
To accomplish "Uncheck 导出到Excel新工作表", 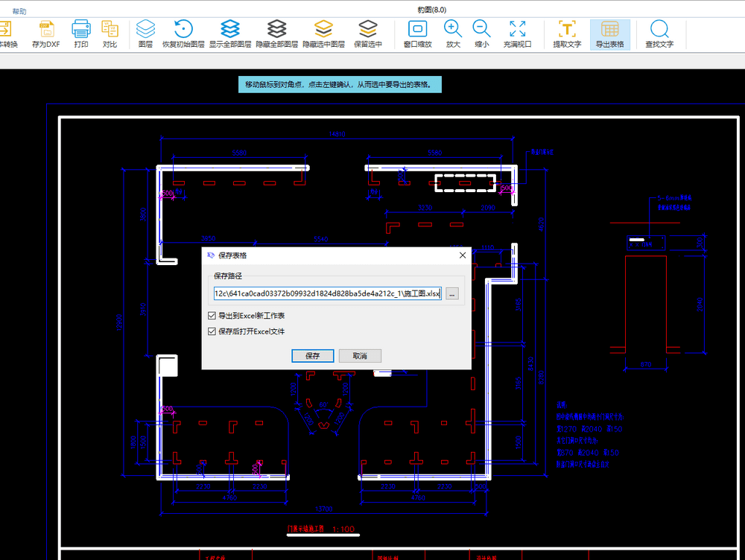I will [x=213, y=315].
